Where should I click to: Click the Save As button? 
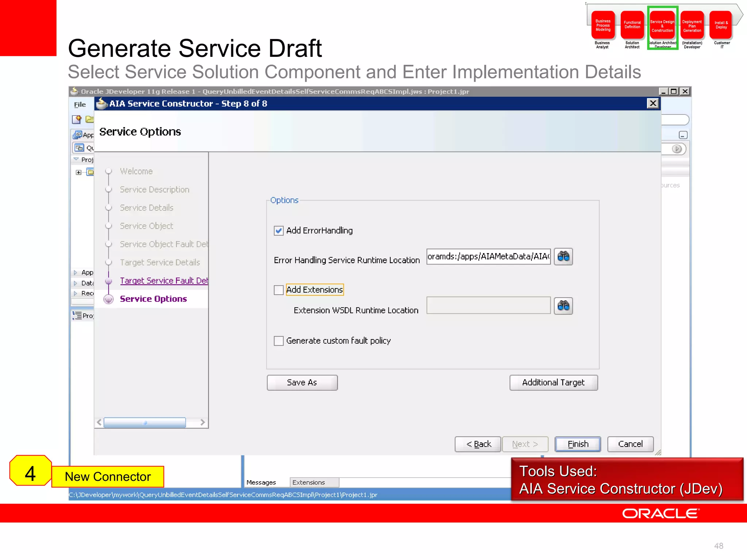302,383
